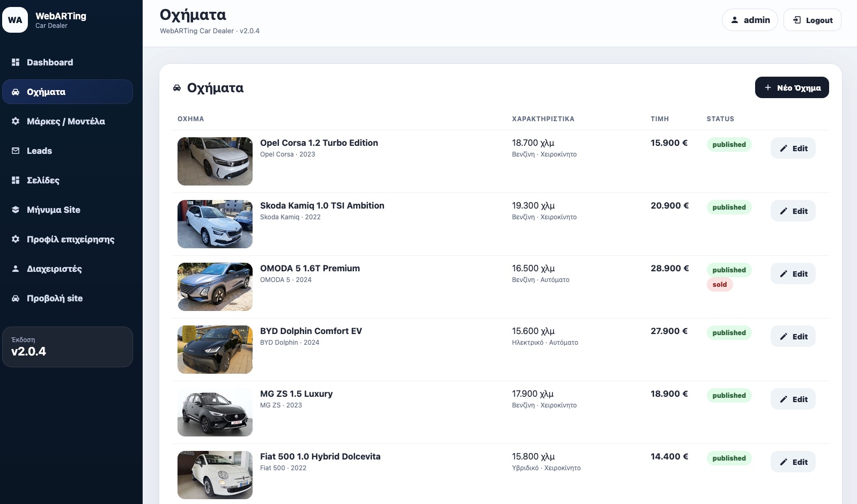
Task: Open Προφίλ επιχείρησης settings
Action: [68, 239]
